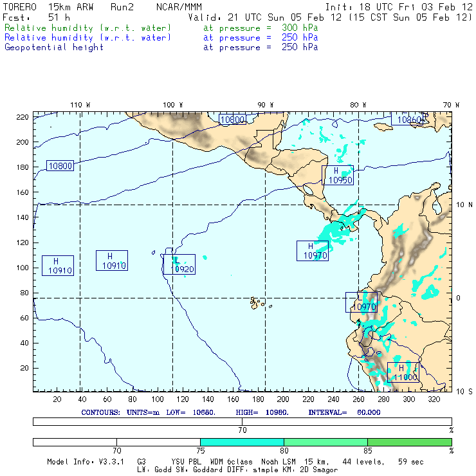Click the '85' label under lower colorbar
This screenshot has height=476, width=476.
(x=368, y=451)
